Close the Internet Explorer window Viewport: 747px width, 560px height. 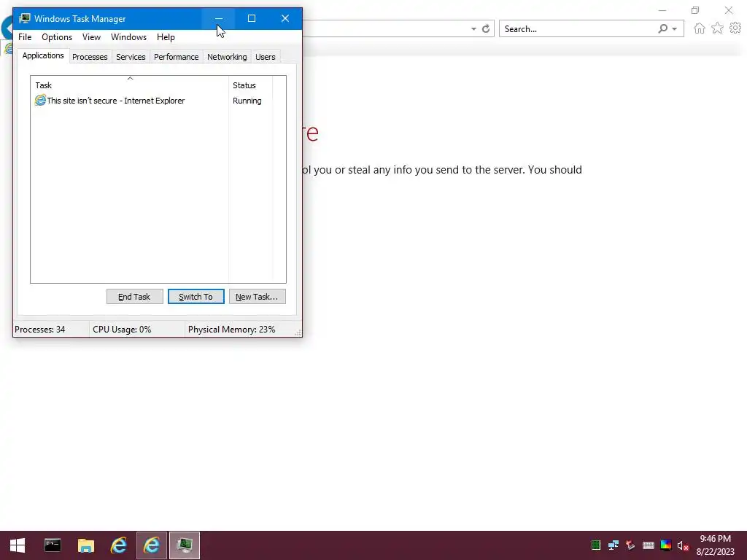tap(729, 10)
